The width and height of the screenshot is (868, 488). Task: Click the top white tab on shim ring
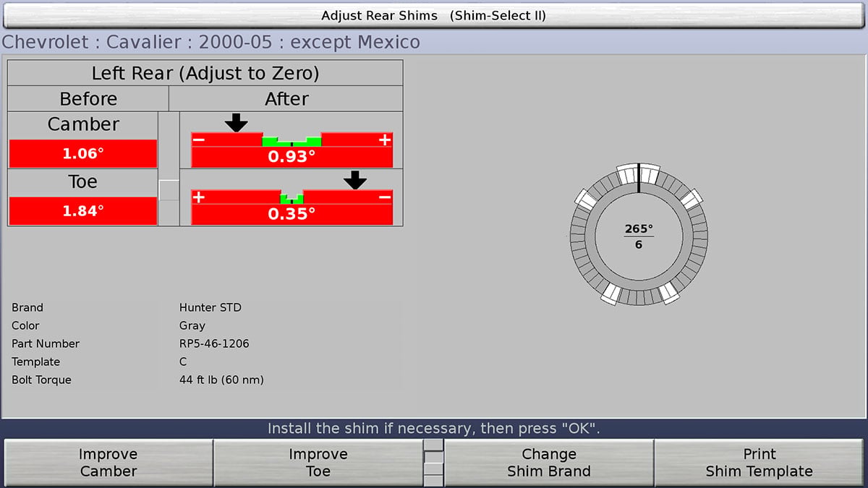point(639,174)
